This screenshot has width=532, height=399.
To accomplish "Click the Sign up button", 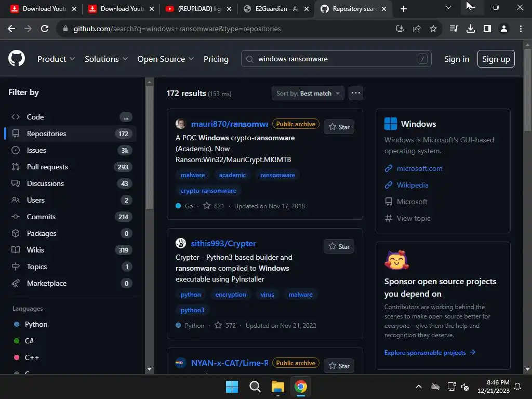I will (496, 59).
